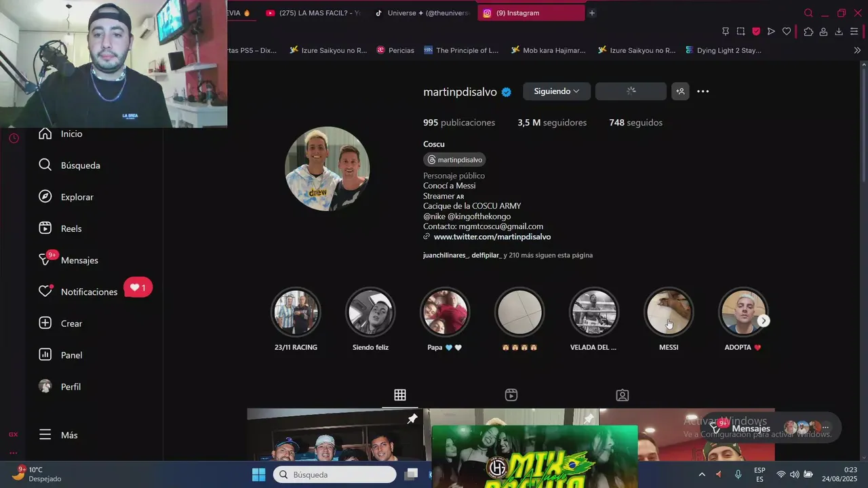Switch to the Universe TikTok tab
The height and width of the screenshot is (488, 868).
[x=422, y=13]
